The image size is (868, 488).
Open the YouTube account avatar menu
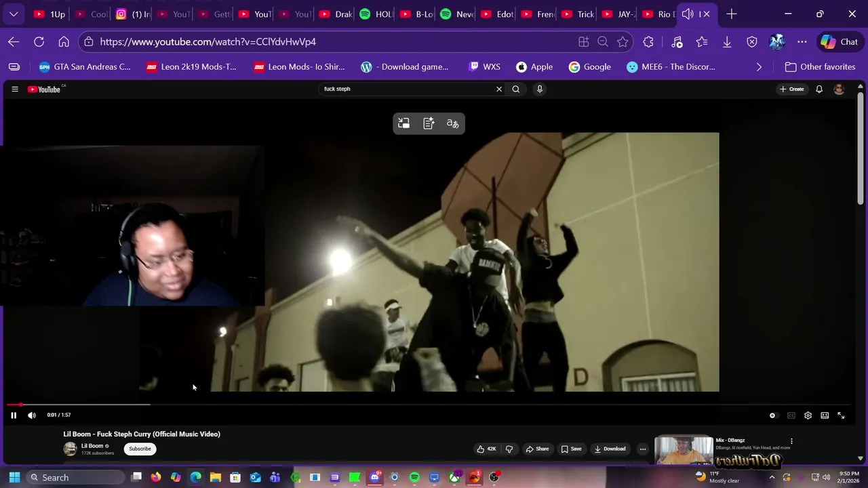tap(840, 89)
